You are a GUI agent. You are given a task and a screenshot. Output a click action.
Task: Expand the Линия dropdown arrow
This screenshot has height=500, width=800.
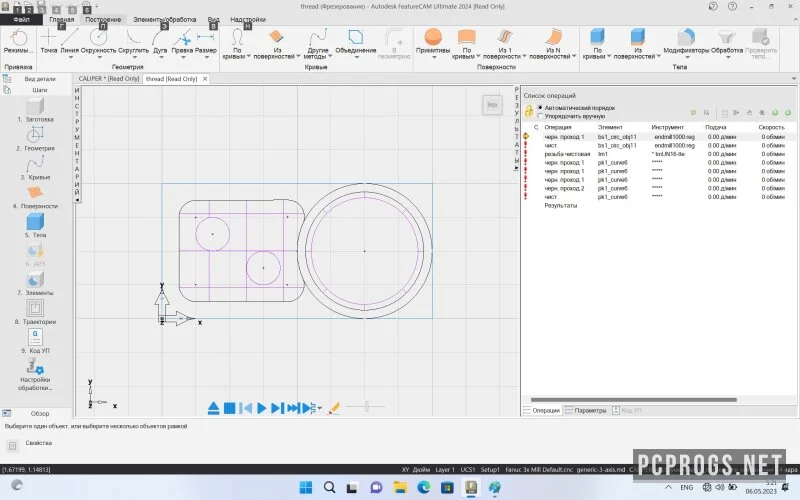pos(70,57)
